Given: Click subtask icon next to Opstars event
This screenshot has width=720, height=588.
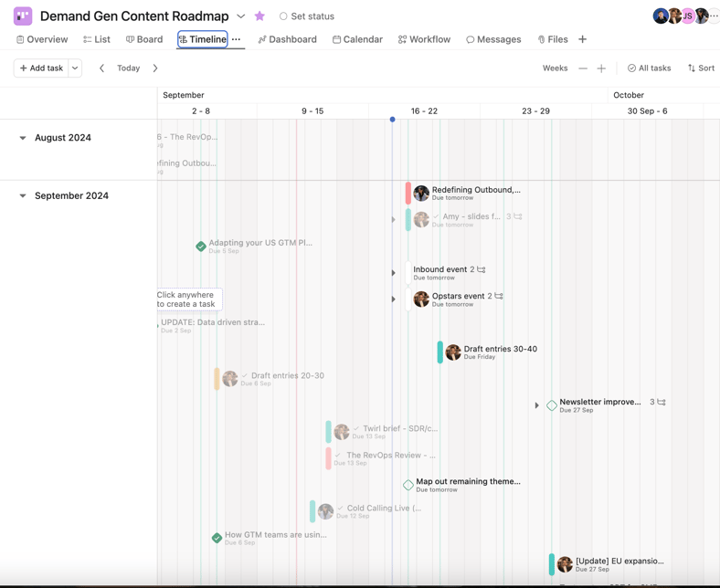Looking at the screenshot, I should [499, 296].
